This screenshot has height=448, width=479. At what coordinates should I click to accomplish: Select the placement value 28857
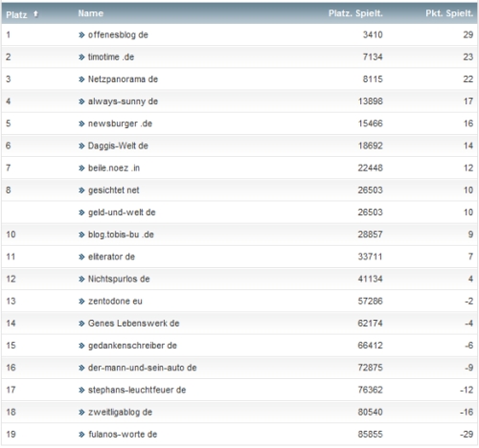point(370,235)
